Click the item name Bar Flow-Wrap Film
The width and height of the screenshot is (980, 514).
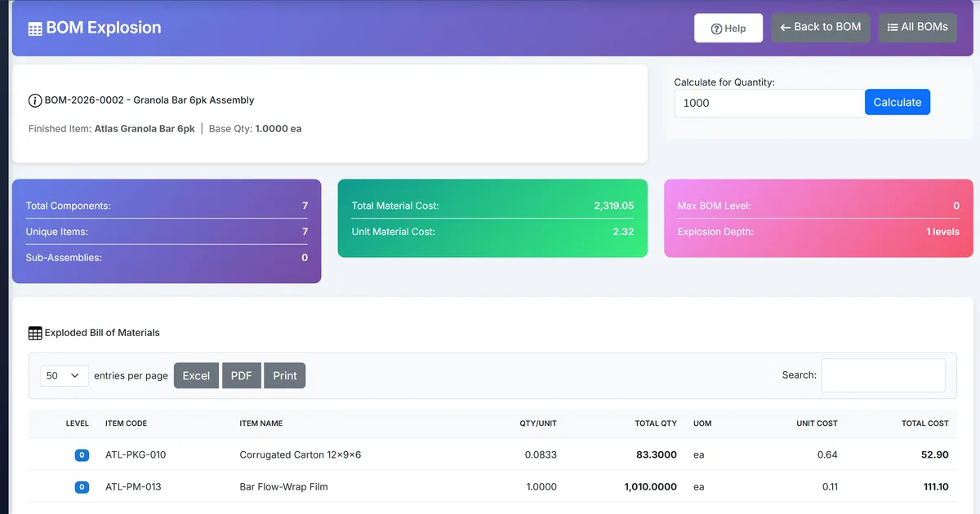tap(283, 487)
